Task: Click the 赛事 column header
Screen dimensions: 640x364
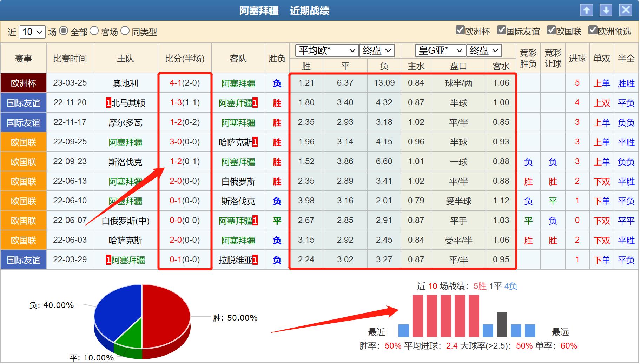Action: (22, 58)
